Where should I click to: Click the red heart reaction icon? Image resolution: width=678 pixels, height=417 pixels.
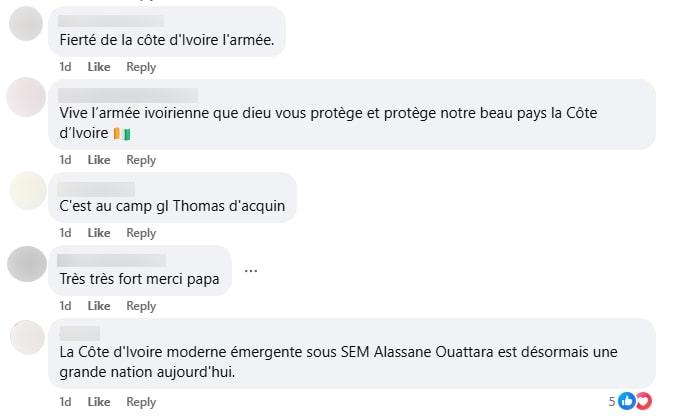pyautogui.click(x=643, y=401)
